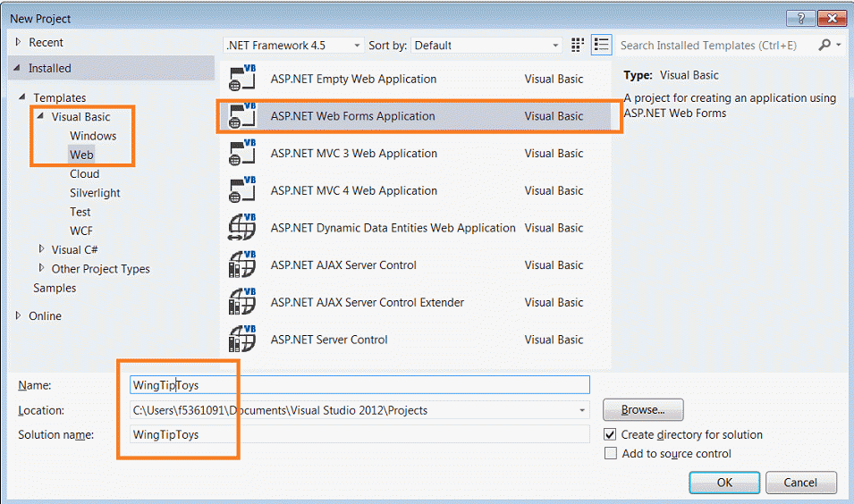Click the Installed section label
Viewport: 854px width, 504px height.
[49, 68]
